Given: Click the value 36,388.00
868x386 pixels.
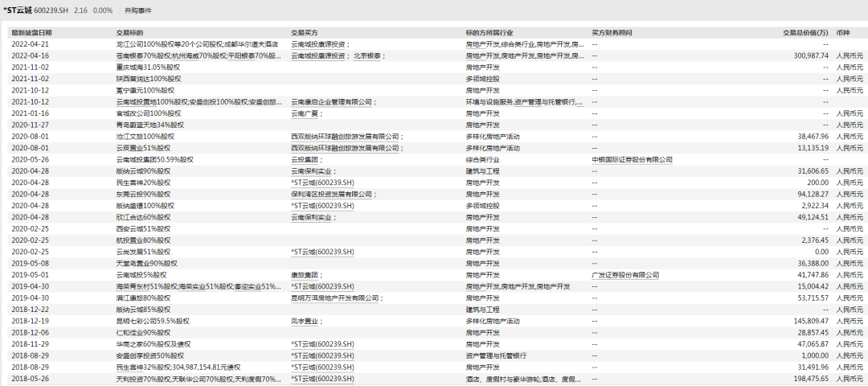Looking at the screenshot, I should (813, 264).
